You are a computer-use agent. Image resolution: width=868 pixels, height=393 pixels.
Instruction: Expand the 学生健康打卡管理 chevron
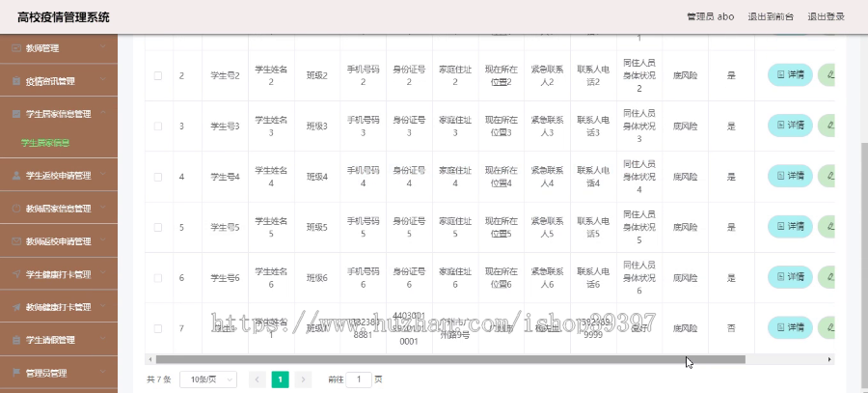click(x=103, y=274)
